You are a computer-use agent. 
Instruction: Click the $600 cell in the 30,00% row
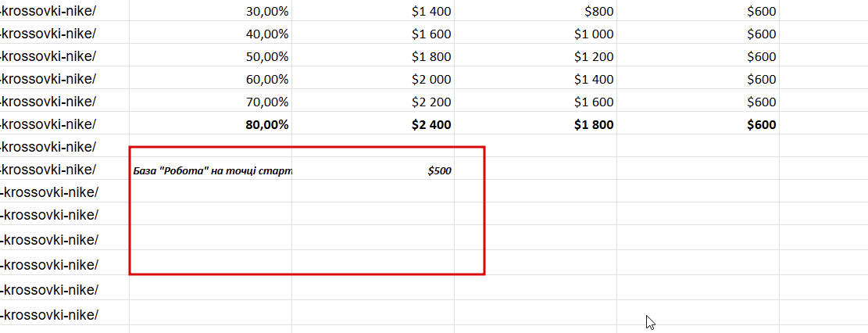coord(698,11)
